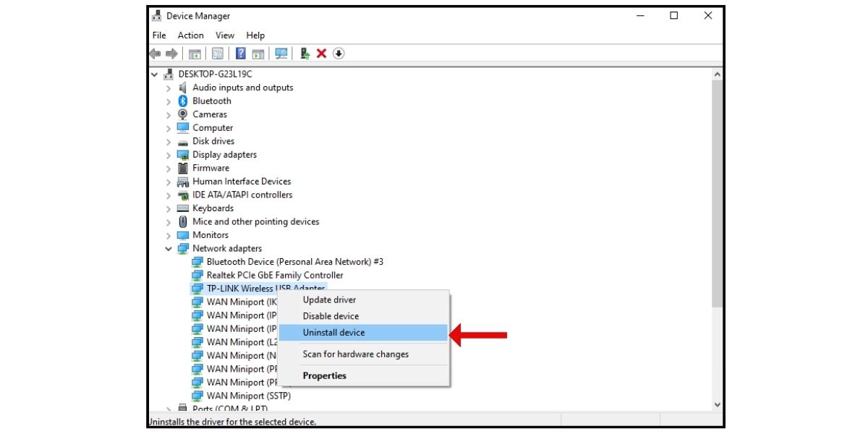This screenshot has height=434, width=868.
Task: Open the Help toolbar icon
Action: (240, 53)
